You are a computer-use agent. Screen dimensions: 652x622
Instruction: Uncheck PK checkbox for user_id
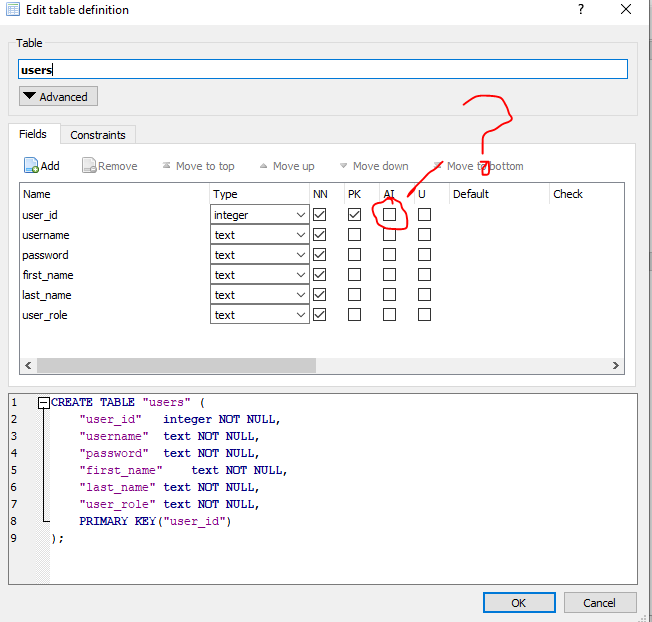354,215
